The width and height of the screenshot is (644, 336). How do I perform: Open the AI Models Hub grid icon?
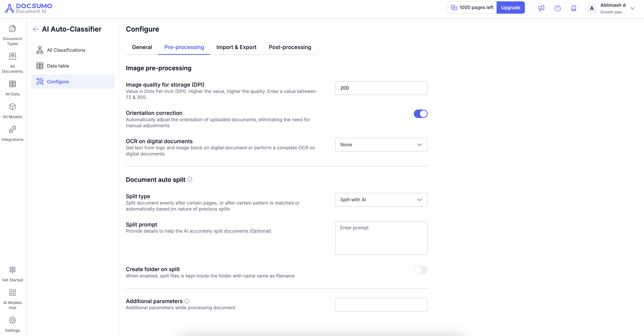coord(12,299)
